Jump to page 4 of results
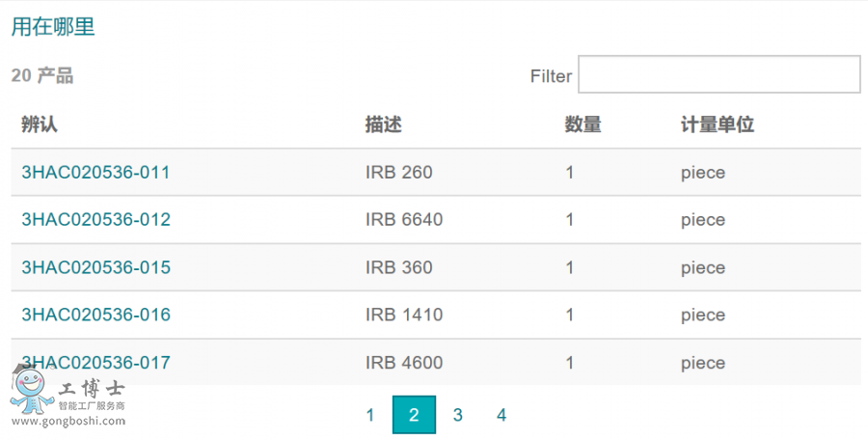This screenshot has width=868, height=440. [502, 415]
